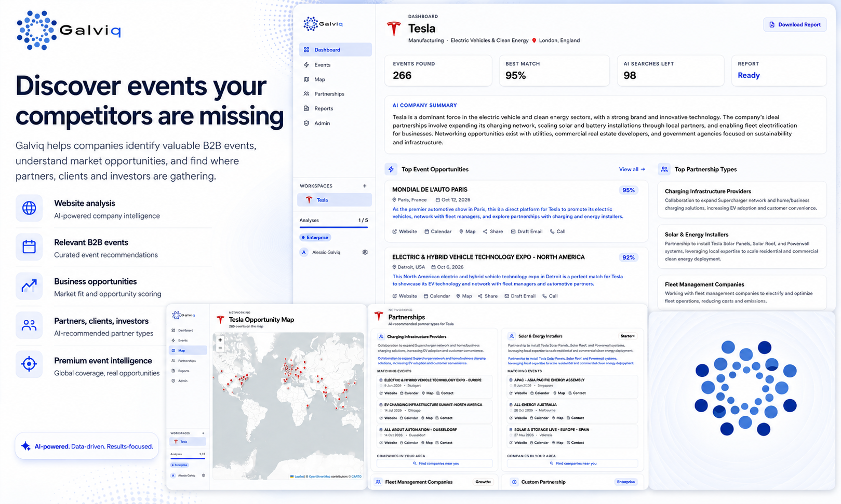Click Calendar for Electric & Hybrid Expo North America

click(x=437, y=296)
